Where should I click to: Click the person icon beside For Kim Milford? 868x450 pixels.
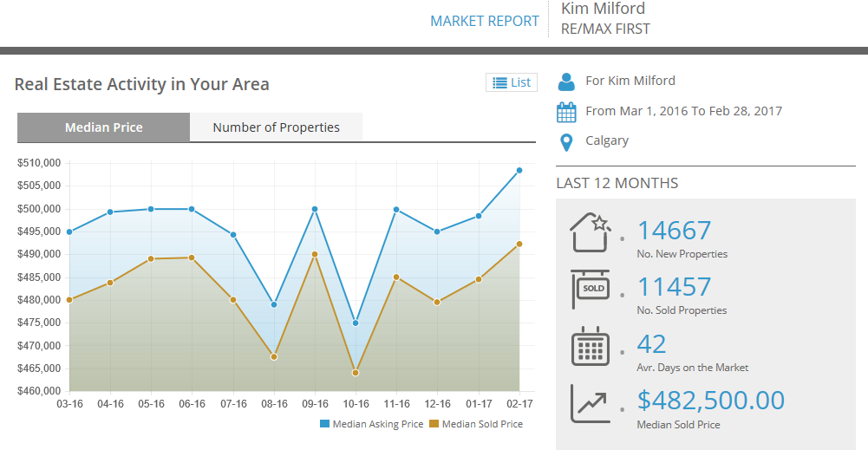point(566,82)
